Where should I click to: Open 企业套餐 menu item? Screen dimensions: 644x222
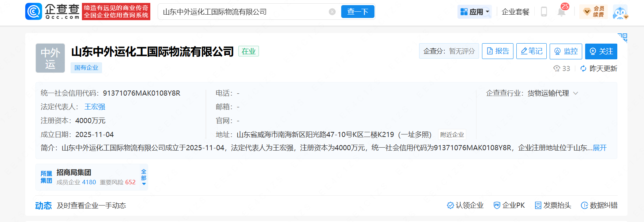click(x=515, y=12)
